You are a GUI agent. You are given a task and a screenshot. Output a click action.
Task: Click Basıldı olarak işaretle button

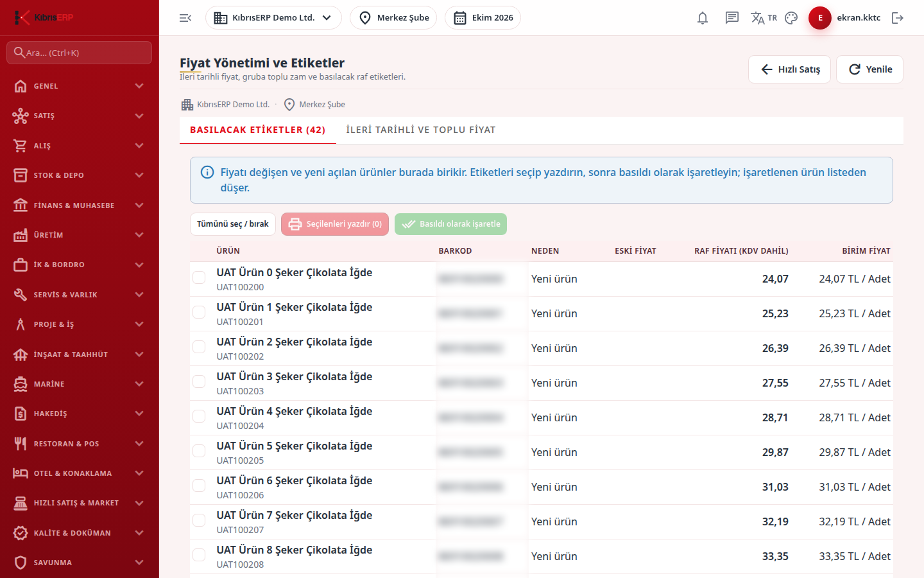click(x=450, y=224)
